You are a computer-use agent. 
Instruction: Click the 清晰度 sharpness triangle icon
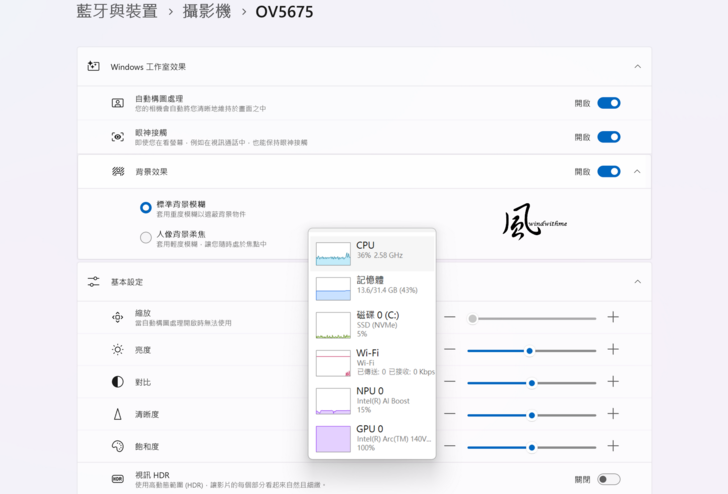117,414
